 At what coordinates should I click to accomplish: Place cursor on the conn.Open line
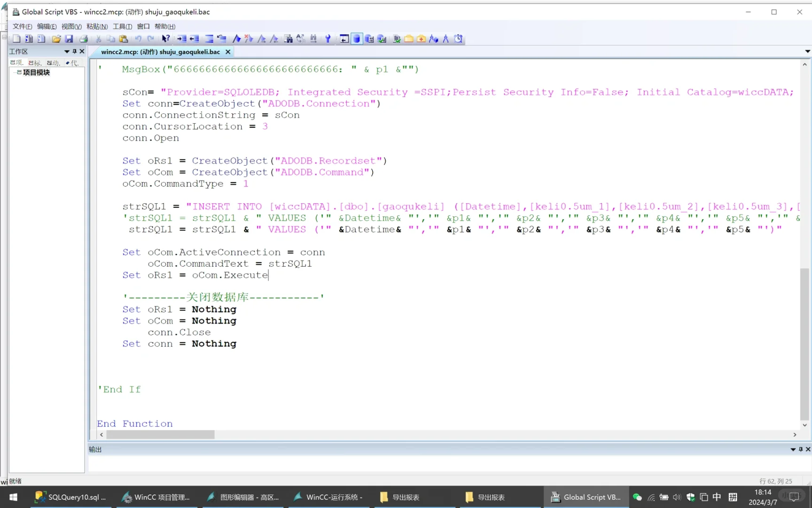150,138
